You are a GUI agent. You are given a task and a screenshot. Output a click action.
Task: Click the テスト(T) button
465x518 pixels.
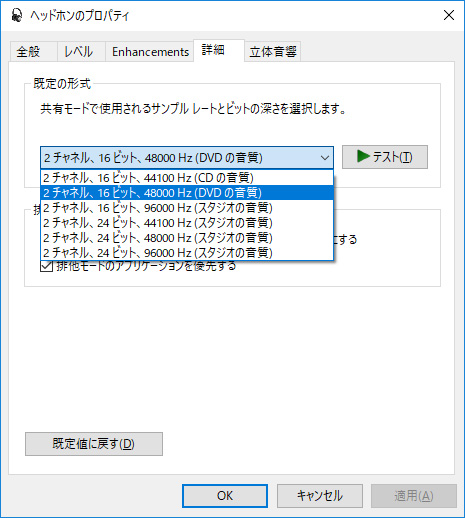tap(385, 157)
